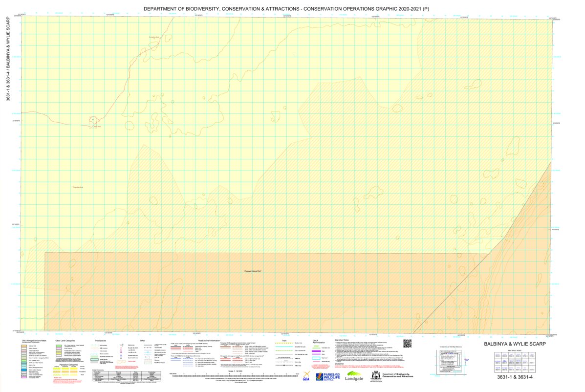Image resolution: width=585 pixels, height=392 pixels.
Task: Click the red location marker in the MGA reference diagram
Action: (x=465, y=359)
